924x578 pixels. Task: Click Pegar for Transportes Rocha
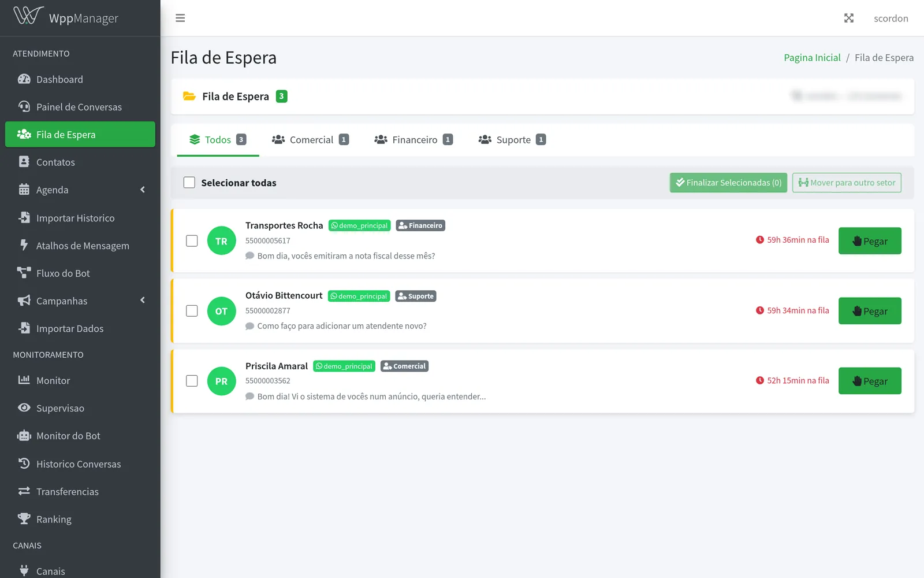point(870,241)
